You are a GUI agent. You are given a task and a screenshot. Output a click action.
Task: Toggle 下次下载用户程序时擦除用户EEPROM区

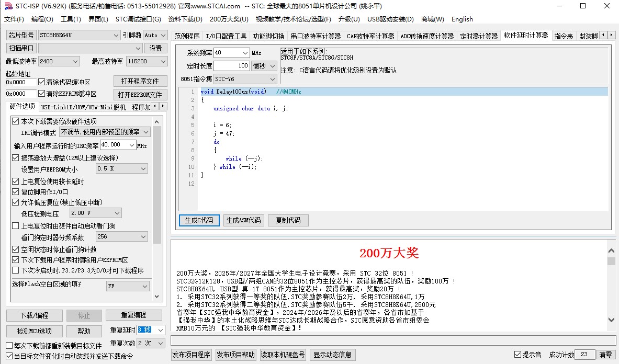coord(15,260)
